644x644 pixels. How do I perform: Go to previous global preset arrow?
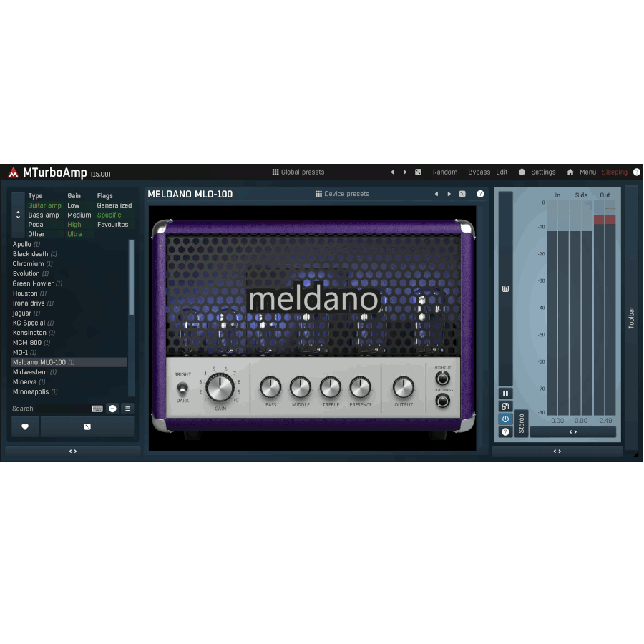click(392, 172)
